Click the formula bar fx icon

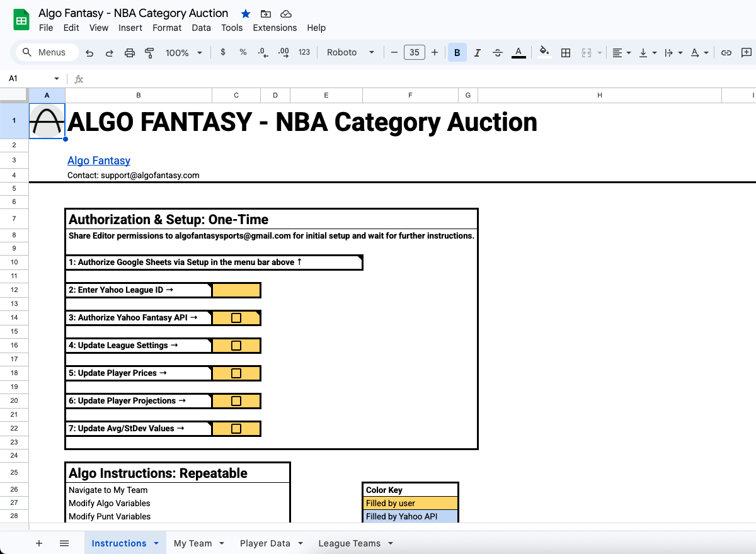[x=79, y=79]
